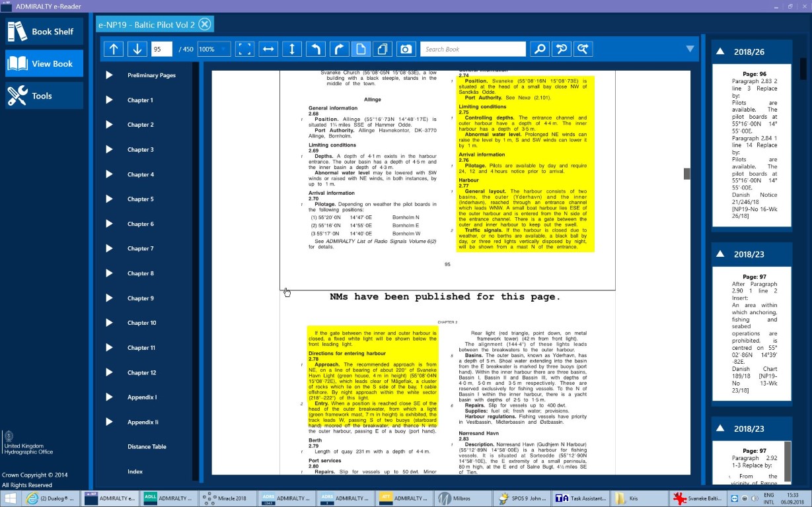Click the Search Book text field

tap(472, 49)
